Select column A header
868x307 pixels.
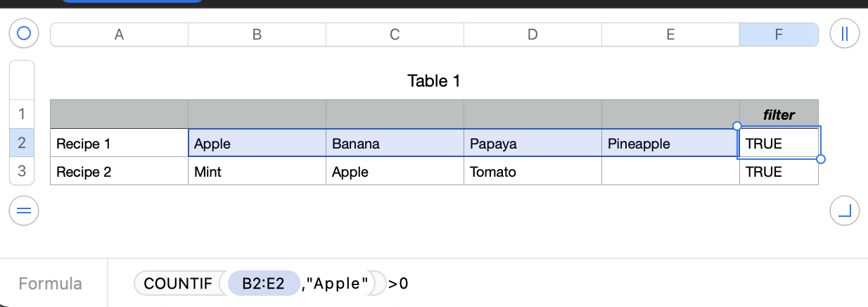[x=119, y=35]
